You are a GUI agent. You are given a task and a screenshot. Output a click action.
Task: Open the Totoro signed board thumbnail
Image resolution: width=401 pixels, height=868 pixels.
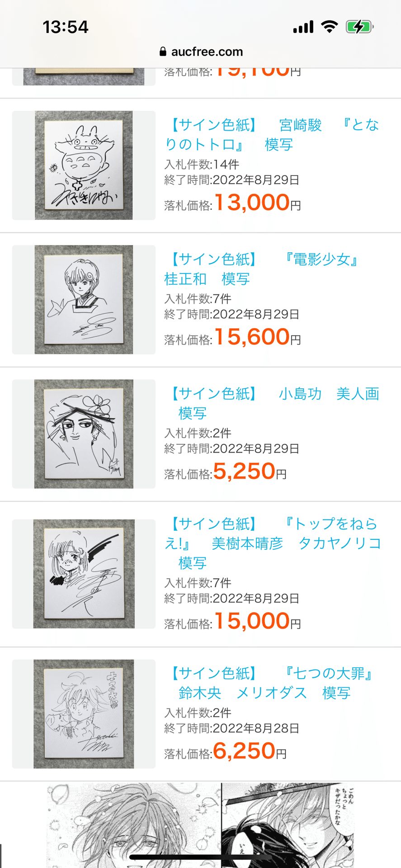(84, 165)
